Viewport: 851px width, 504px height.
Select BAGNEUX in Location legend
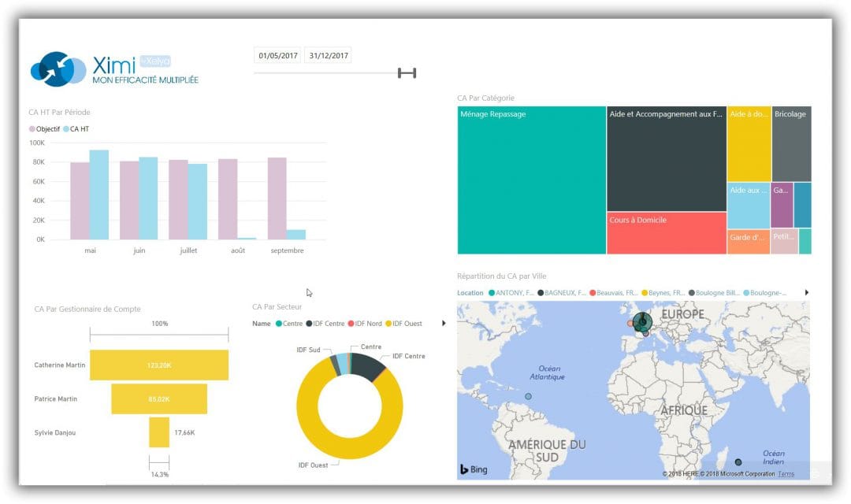[x=561, y=293]
